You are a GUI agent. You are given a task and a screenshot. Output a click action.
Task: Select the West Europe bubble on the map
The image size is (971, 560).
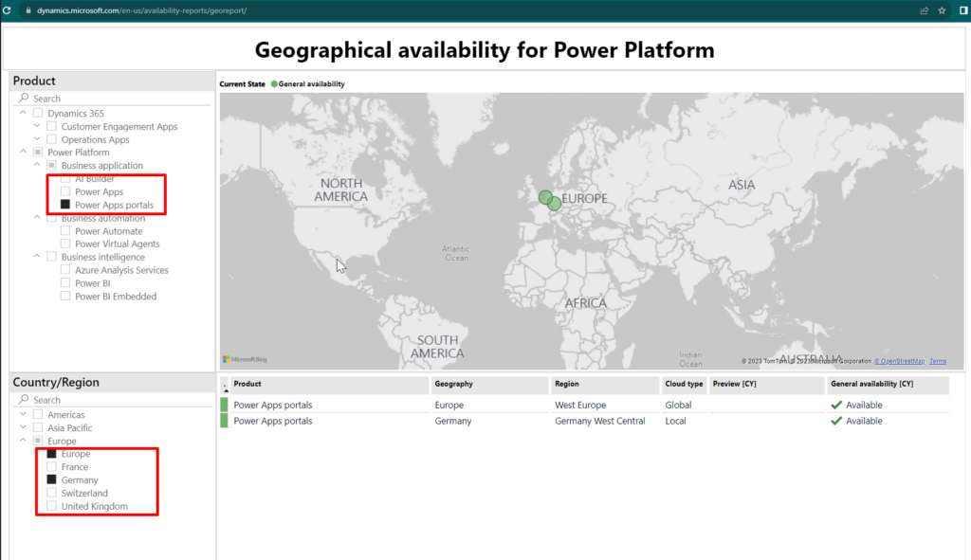544,197
